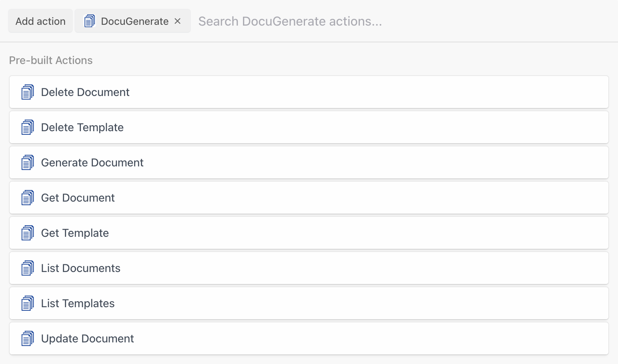
Task: Select the Update Document action
Action: pyautogui.click(x=88, y=339)
